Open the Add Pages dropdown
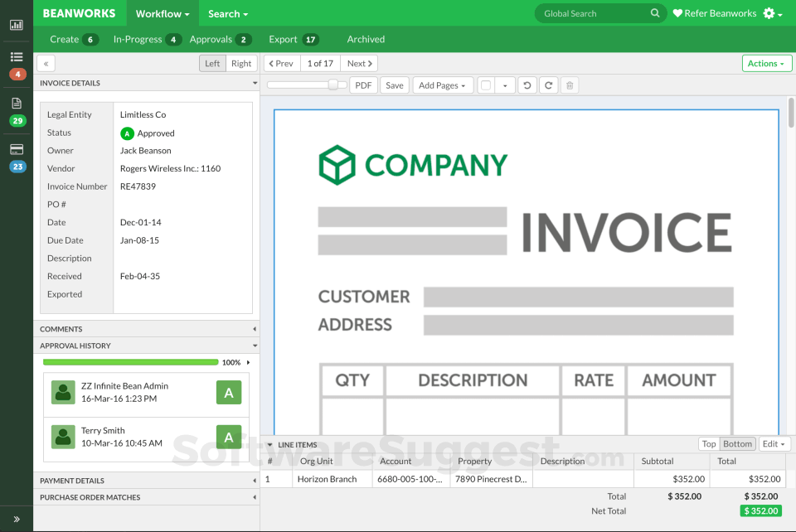The height and width of the screenshot is (532, 796). pos(444,85)
